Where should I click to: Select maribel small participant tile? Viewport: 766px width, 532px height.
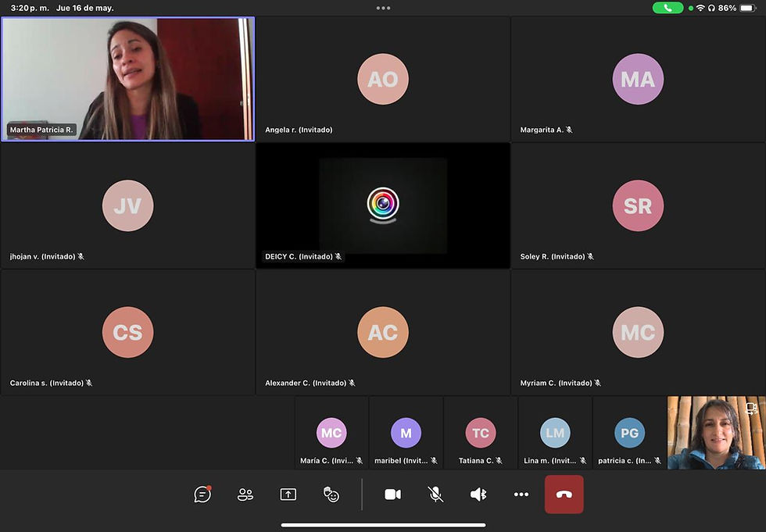pyautogui.click(x=406, y=433)
